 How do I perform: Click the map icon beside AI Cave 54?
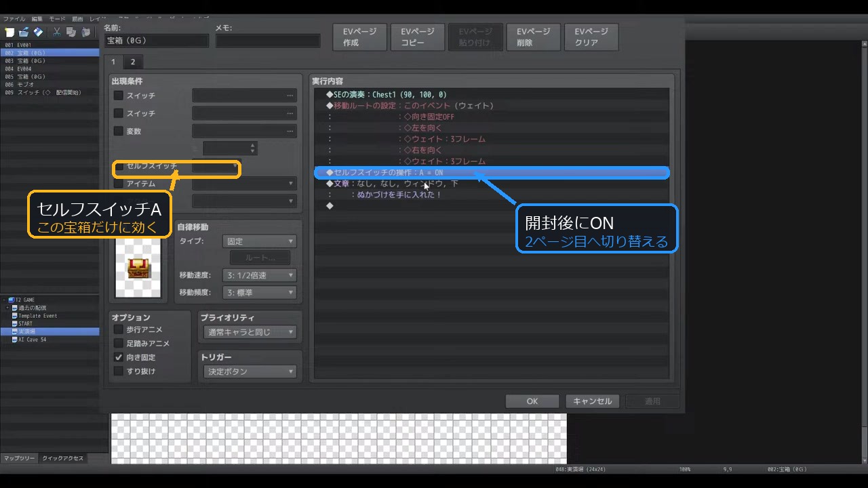(14, 340)
